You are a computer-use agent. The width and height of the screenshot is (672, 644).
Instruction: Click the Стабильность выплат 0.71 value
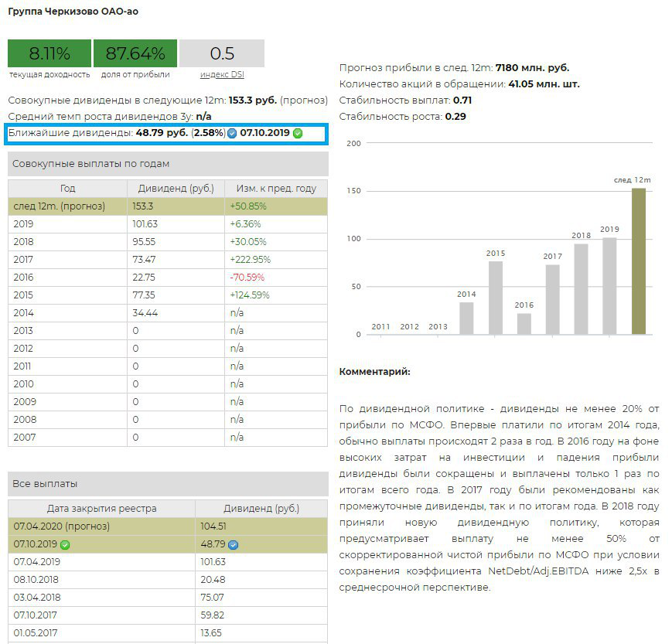(462, 101)
